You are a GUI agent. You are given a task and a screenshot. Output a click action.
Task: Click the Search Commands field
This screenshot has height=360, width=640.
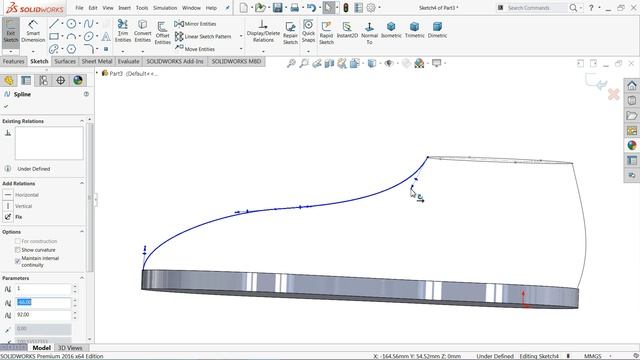coord(536,7)
